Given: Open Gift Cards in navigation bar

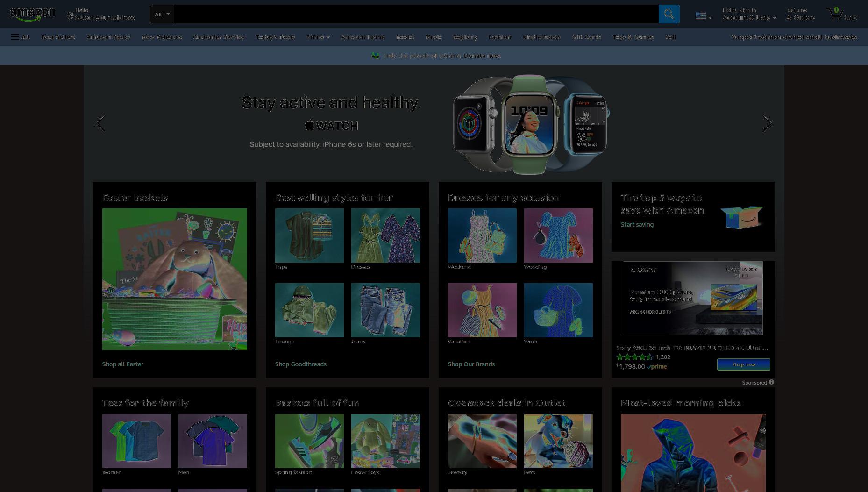Looking at the screenshot, I should click(x=586, y=37).
